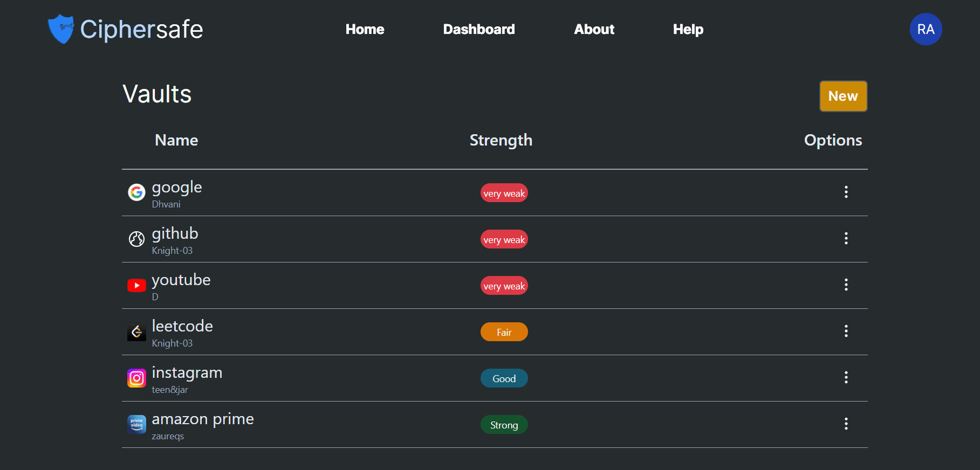Expand three-dot options for youtube vault
980x470 pixels.
846,285
